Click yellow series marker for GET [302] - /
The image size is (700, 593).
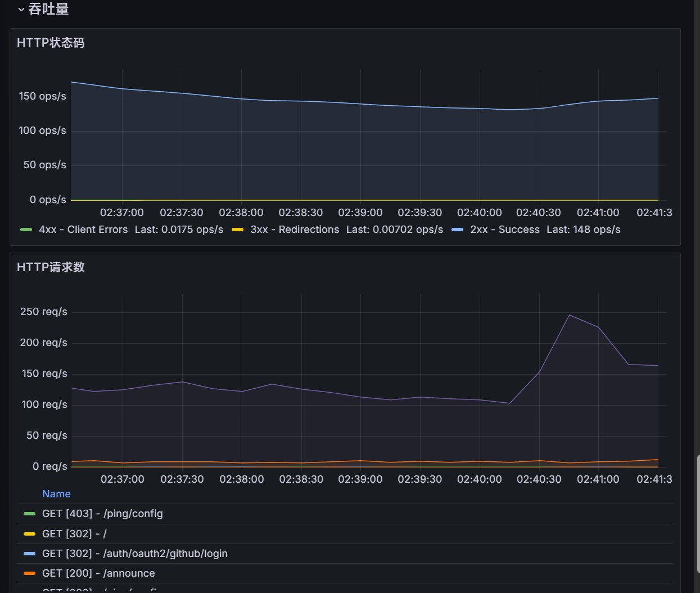tap(29, 534)
